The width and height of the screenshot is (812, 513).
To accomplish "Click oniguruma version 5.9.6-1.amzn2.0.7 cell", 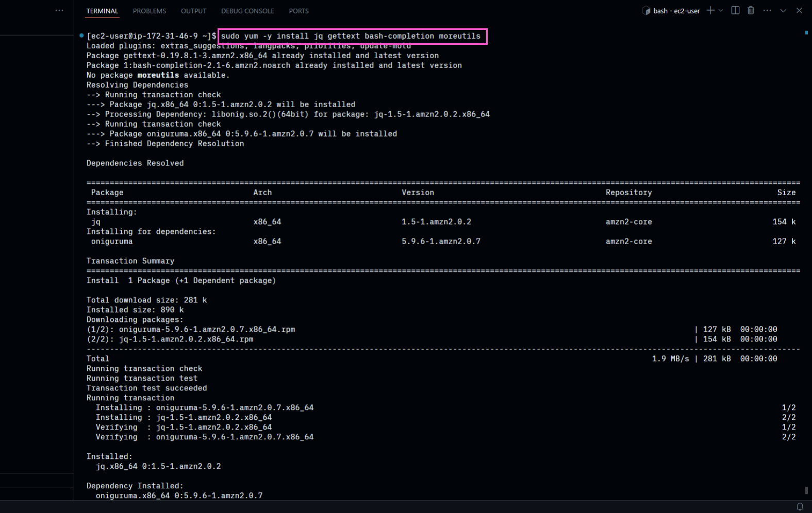I will (441, 242).
